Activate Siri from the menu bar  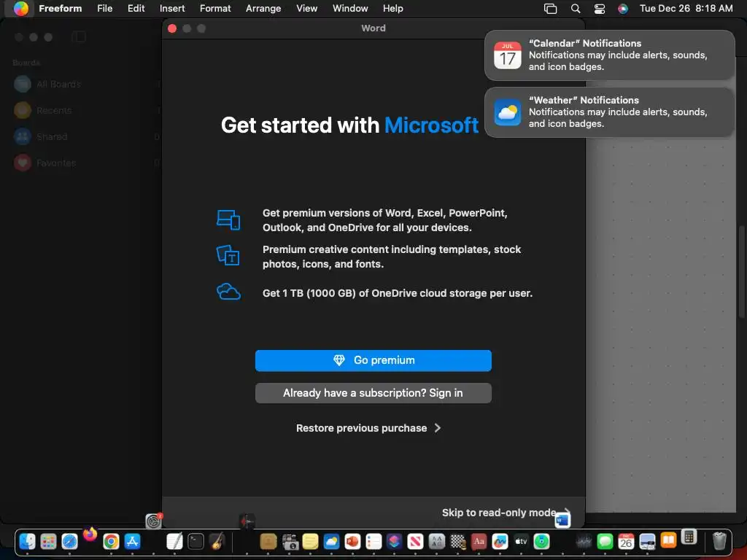(x=623, y=9)
